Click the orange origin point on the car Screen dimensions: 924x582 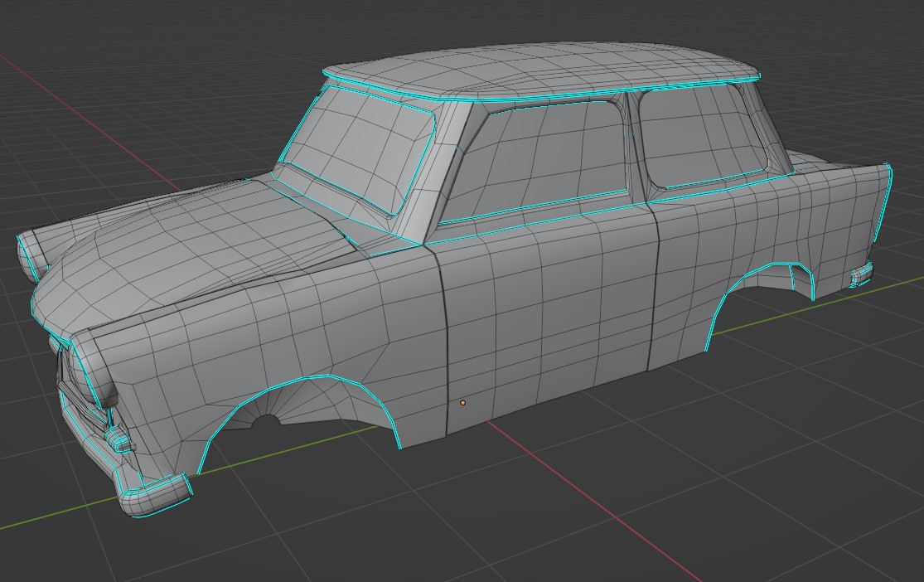(x=462, y=403)
